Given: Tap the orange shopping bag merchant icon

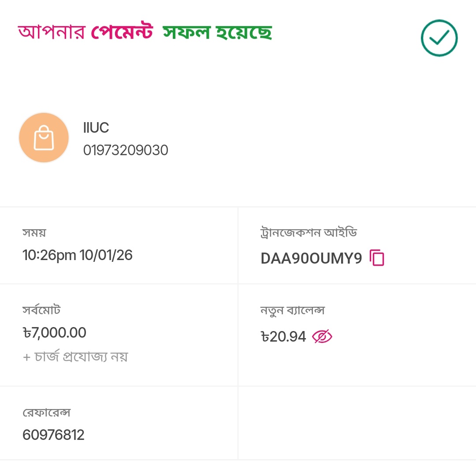Looking at the screenshot, I should (44, 138).
